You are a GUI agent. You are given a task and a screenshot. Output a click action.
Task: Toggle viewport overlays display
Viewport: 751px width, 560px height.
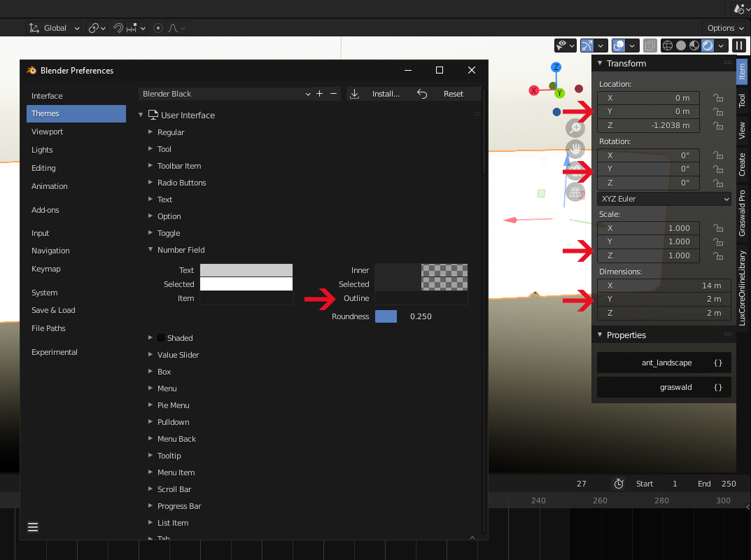coord(619,45)
